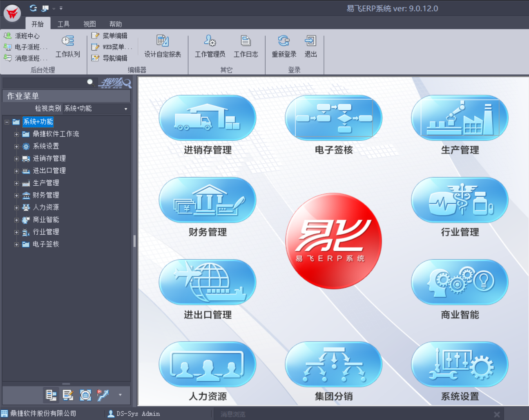The width and height of the screenshot is (529, 420).
Task: Open the 人力资源 people icon
Action: point(208,364)
